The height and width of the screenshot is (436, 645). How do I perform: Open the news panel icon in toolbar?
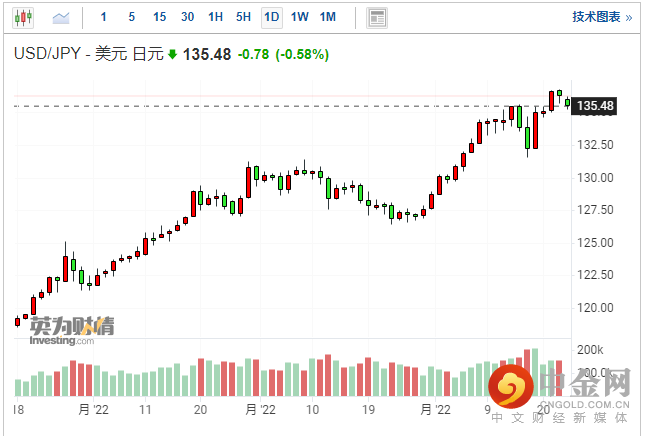tap(376, 17)
